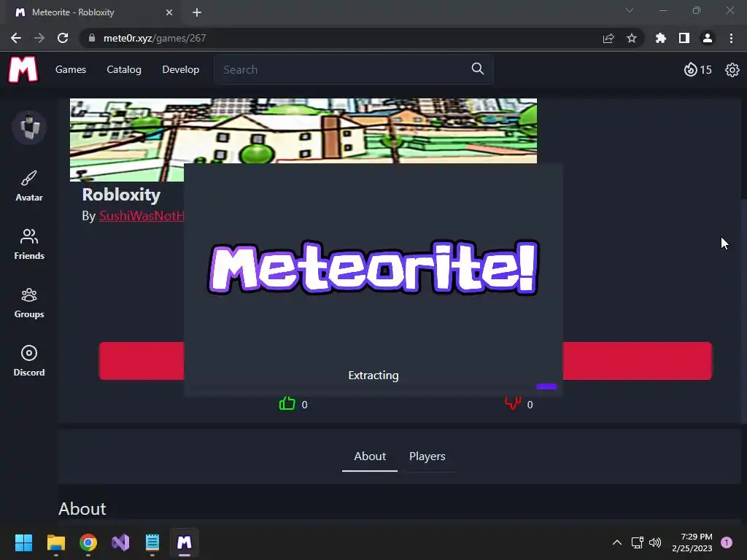747x560 pixels.
Task: Open the user avatar profile picture in sidebar
Action: coord(29,127)
